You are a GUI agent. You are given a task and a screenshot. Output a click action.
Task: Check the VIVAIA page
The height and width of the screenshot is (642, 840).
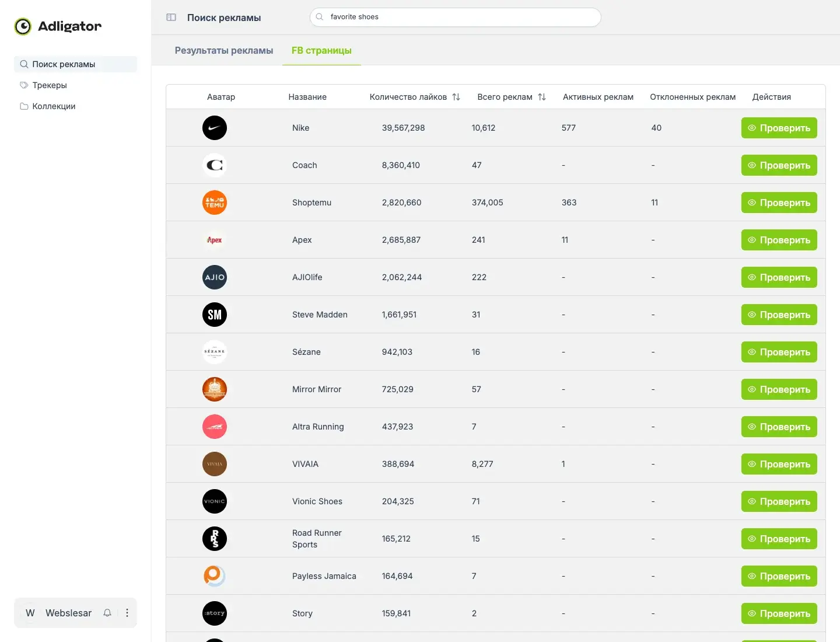[x=779, y=464]
